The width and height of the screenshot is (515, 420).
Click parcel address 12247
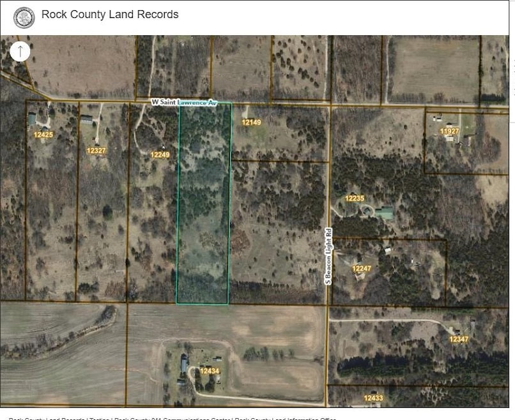[362, 269]
